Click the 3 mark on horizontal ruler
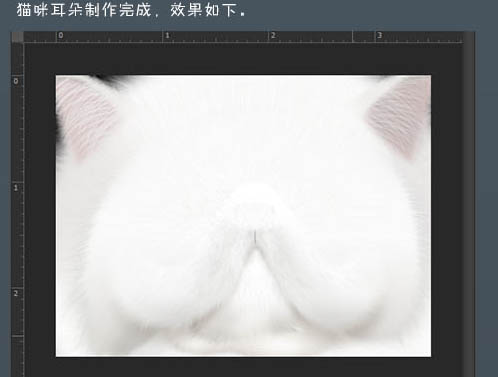This screenshot has height=377, width=498. (379, 35)
